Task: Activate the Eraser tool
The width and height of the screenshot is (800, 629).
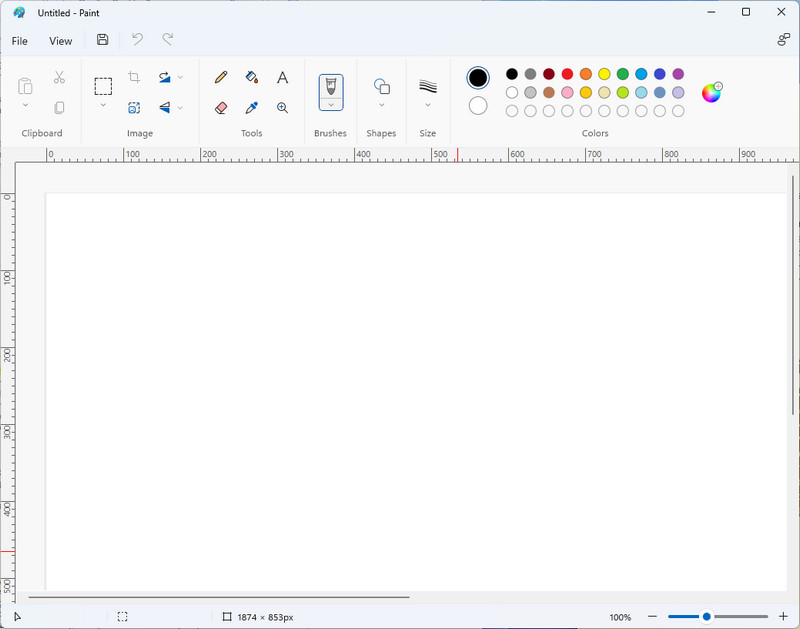Action: [x=221, y=108]
